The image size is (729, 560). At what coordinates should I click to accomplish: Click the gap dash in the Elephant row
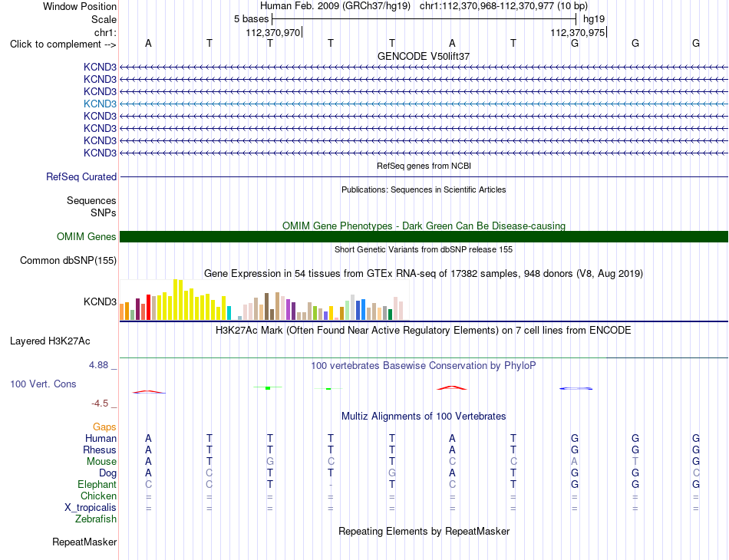(331, 485)
